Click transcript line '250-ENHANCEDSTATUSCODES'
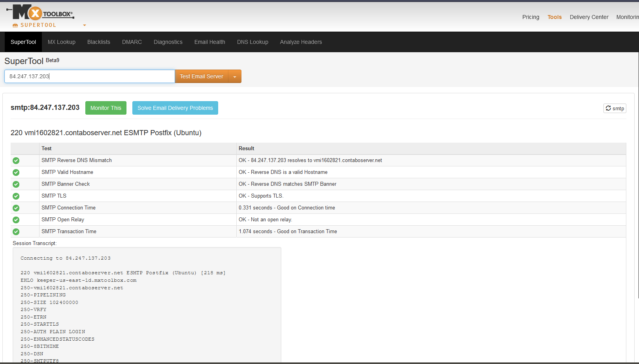 point(58,339)
